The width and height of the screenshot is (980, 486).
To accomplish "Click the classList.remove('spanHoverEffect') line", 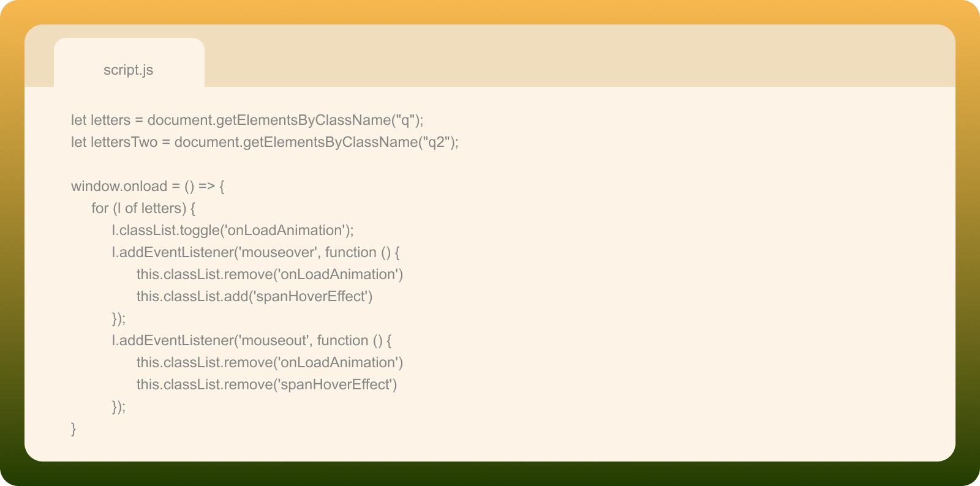I will [266, 384].
